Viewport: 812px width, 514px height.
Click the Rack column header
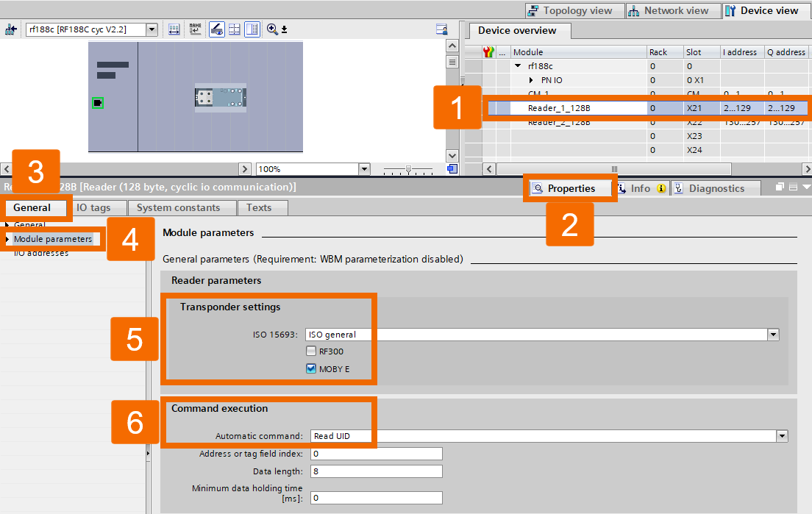(x=665, y=52)
